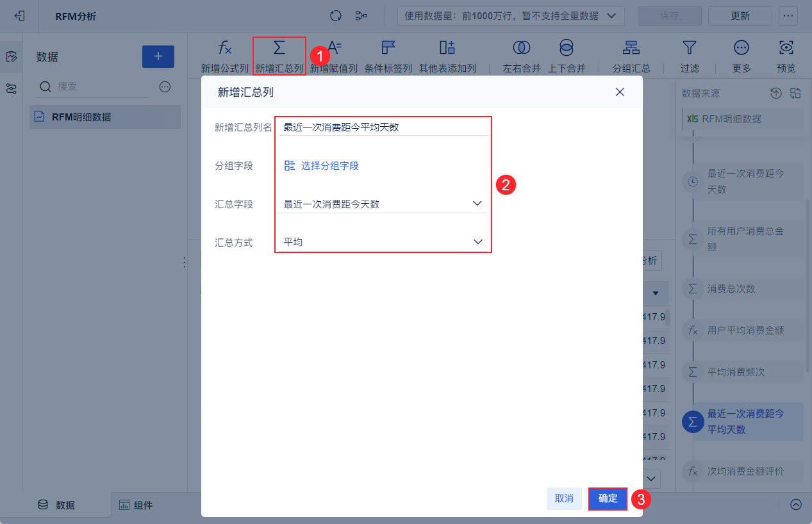Click the 选择分组字段 link

(x=321, y=165)
